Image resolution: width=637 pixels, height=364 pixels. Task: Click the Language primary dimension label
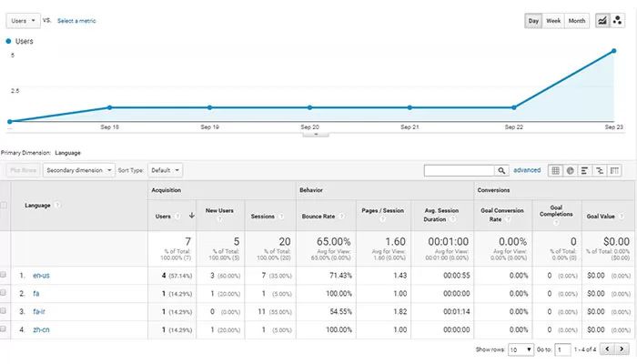pyautogui.click(x=68, y=153)
